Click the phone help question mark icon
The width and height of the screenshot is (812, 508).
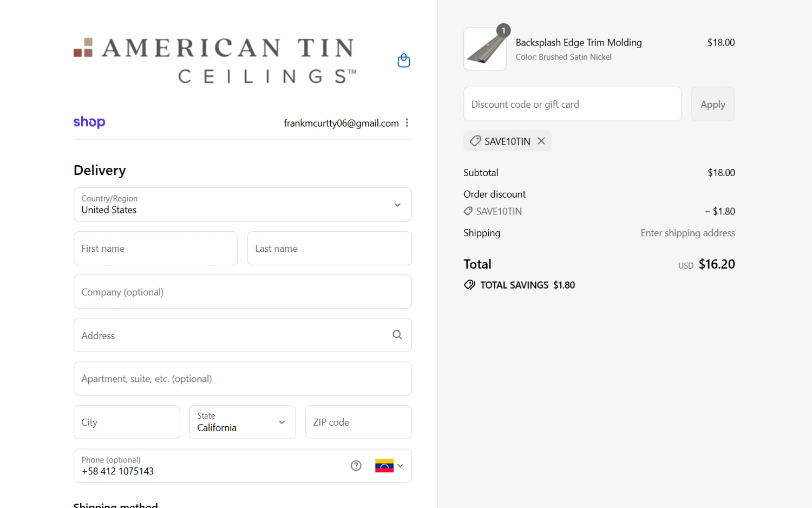click(356, 466)
